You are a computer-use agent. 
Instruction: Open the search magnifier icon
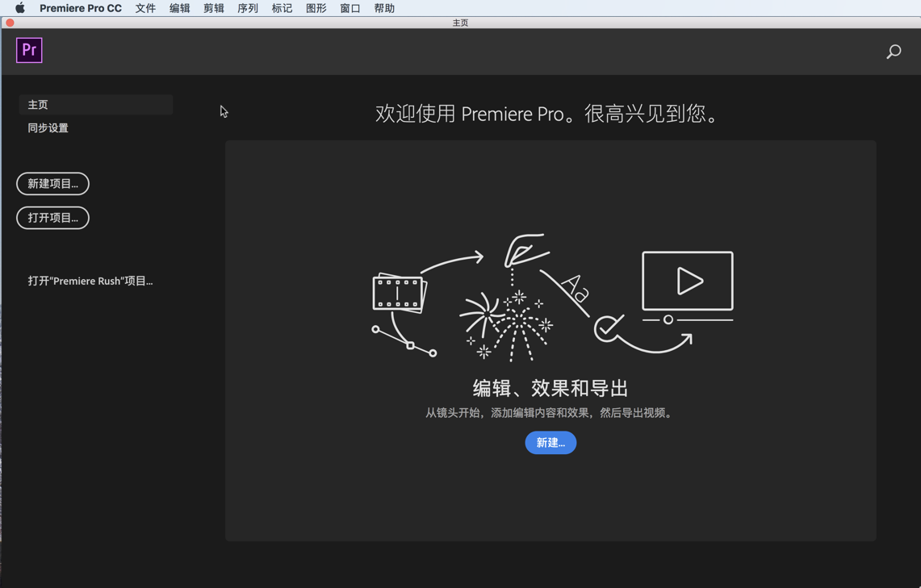click(x=894, y=52)
